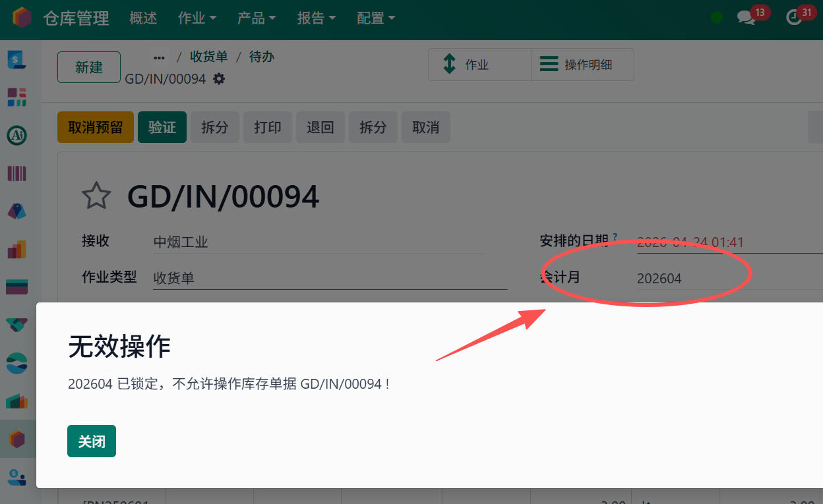Follow the 收货单 breadcrumb link
This screenshot has height=504, width=823.
pos(209,57)
